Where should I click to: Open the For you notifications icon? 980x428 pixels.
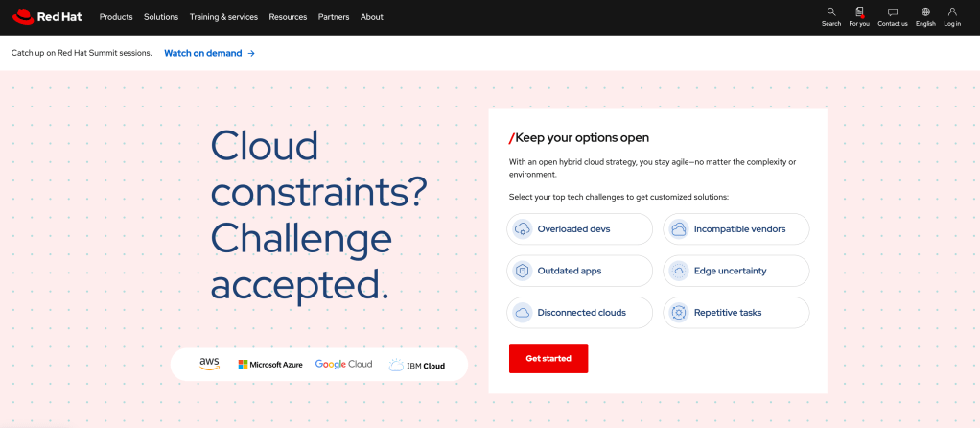point(858,12)
